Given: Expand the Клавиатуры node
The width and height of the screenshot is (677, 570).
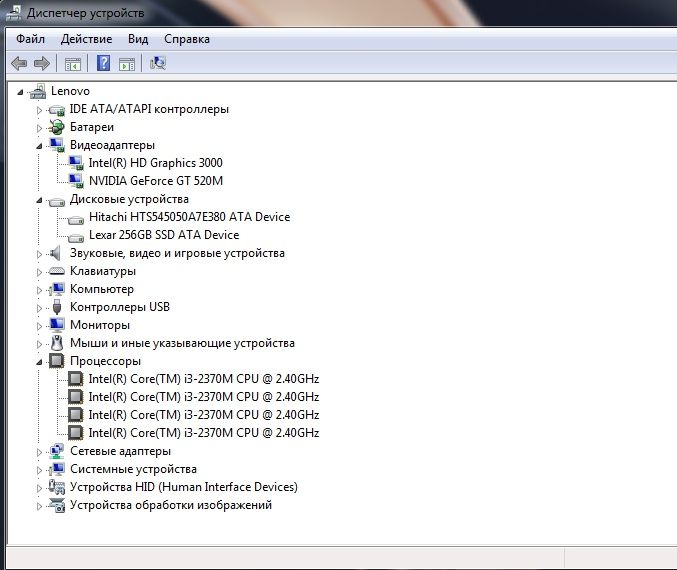Looking at the screenshot, I should (x=39, y=272).
